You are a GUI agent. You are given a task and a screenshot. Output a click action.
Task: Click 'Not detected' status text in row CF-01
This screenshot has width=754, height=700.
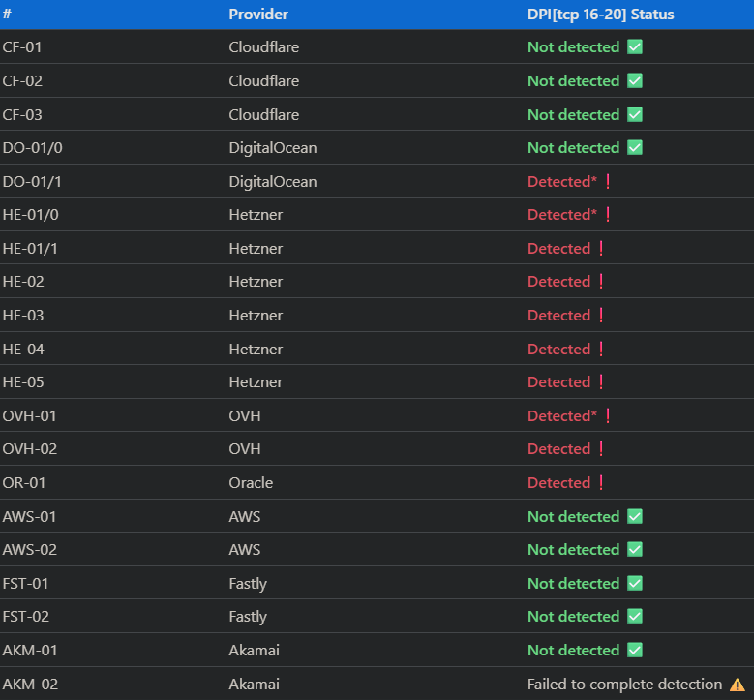[x=573, y=47]
